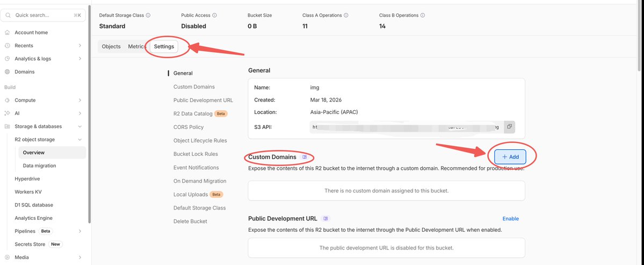Open Data migration page
The image size is (644, 265).
(39, 166)
